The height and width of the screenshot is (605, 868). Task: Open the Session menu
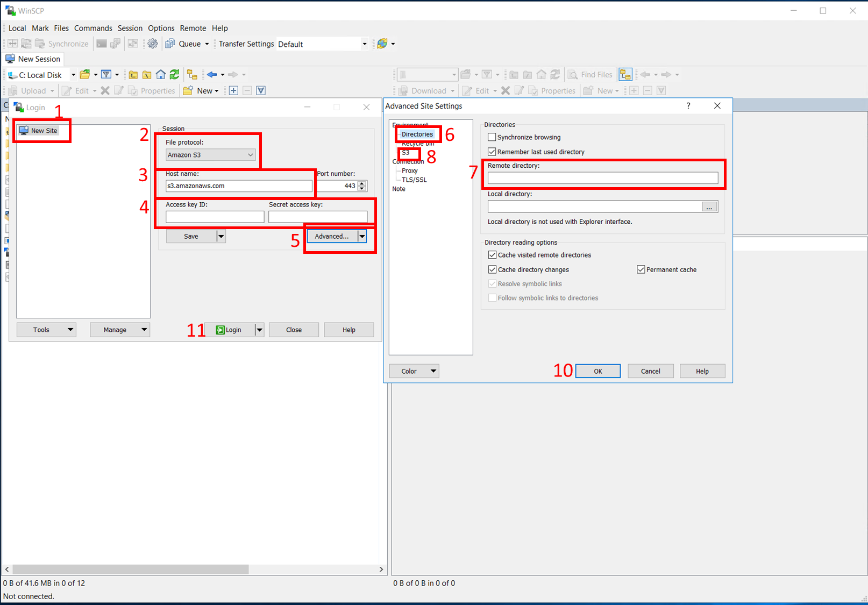(x=130, y=28)
